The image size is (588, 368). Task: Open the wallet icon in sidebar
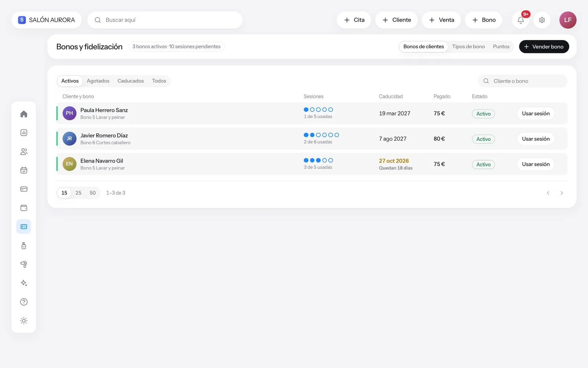pos(24,208)
